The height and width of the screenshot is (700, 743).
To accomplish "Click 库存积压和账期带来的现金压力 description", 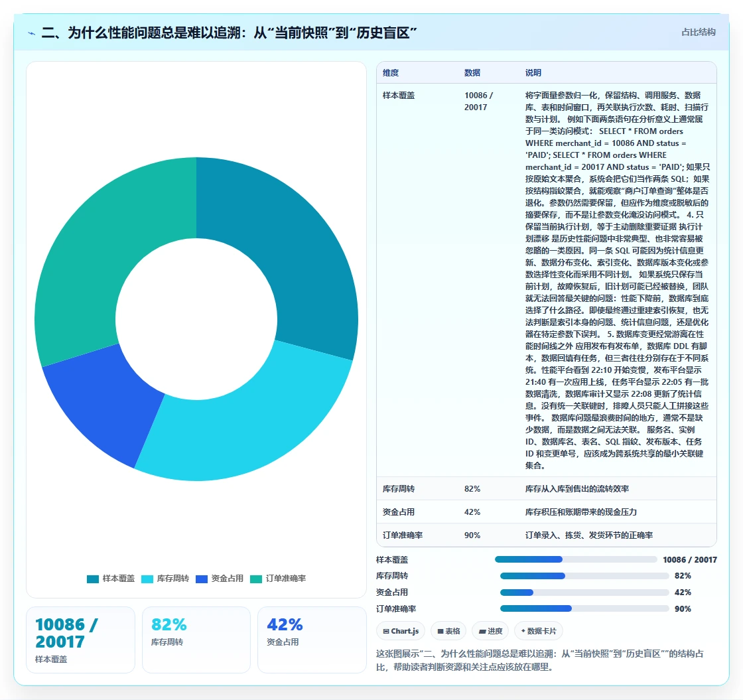I will click(x=581, y=512).
